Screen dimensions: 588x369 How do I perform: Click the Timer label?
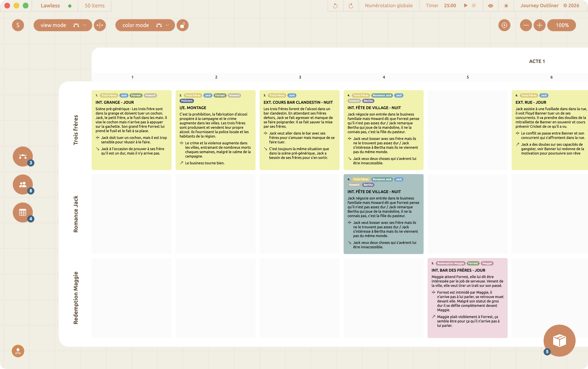[432, 5]
